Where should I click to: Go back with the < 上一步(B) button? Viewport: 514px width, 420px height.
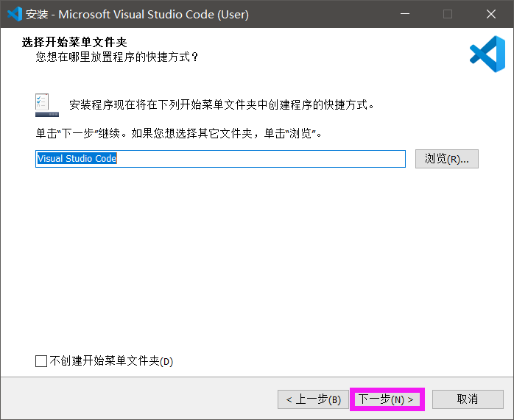313,399
